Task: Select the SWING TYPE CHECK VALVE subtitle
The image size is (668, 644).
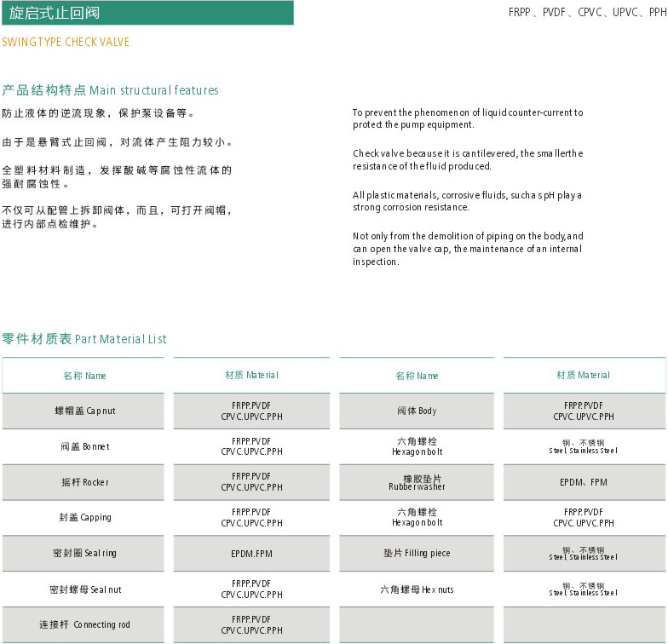Action: click(66, 42)
